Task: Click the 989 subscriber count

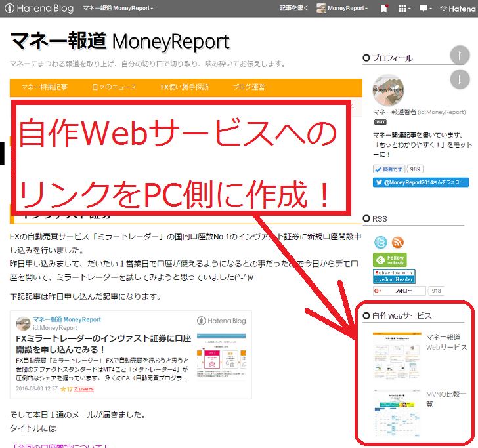Action: [415, 169]
